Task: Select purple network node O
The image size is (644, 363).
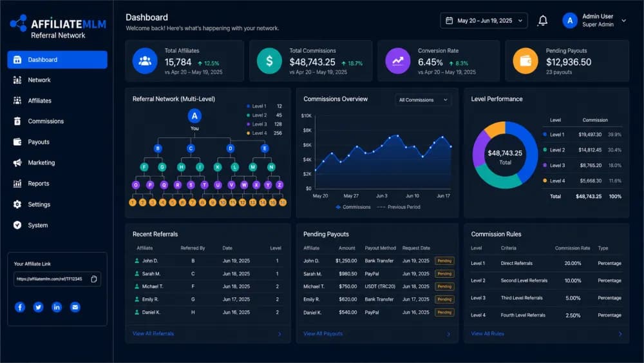Action: tap(136, 185)
